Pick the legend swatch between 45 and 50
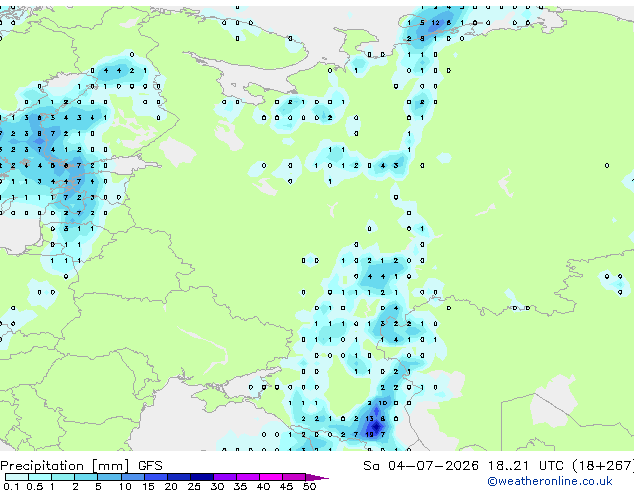This screenshot has width=634, height=490. pos(294,477)
